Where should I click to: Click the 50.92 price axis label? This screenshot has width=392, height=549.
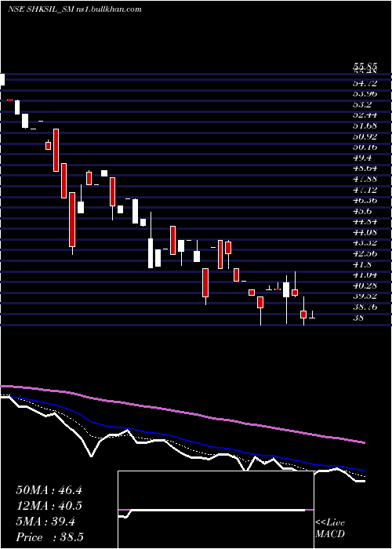(x=365, y=136)
